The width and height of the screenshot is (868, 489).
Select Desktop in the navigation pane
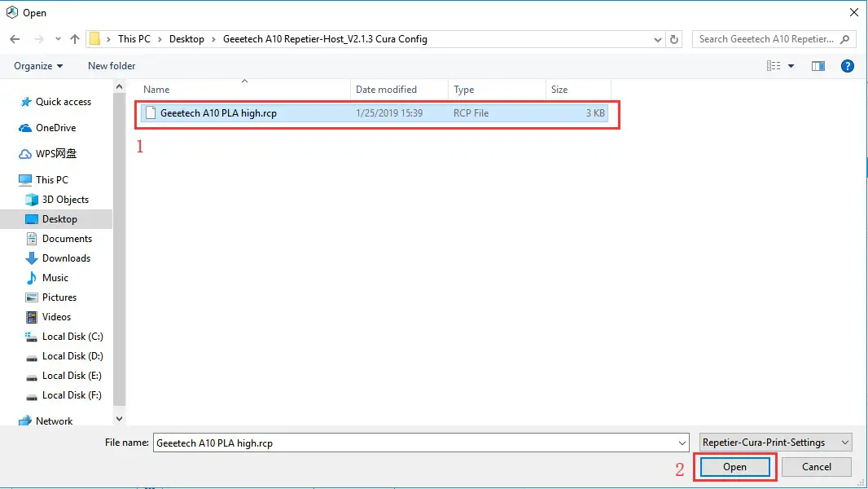(x=59, y=219)
